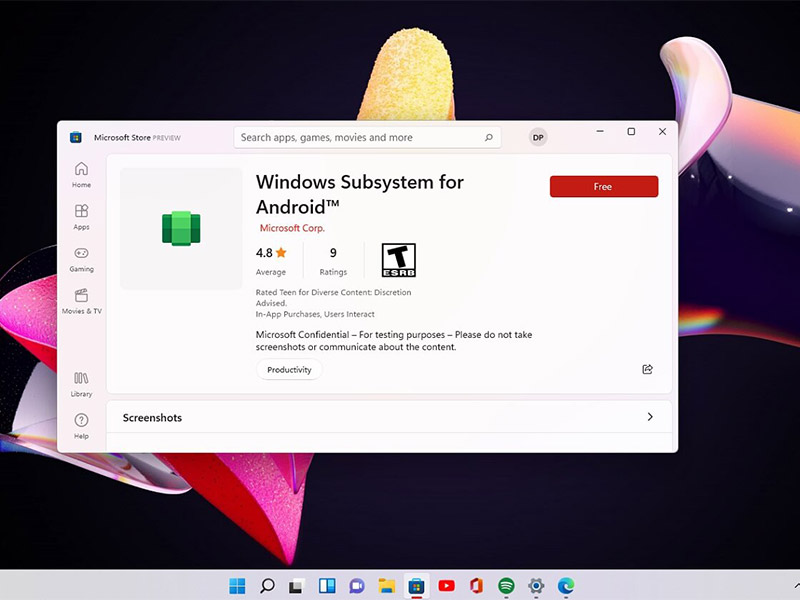Screen dimensions: 800x600
Task: Open the Microsoft Corp. publisher link
Action: pos(292,228)
